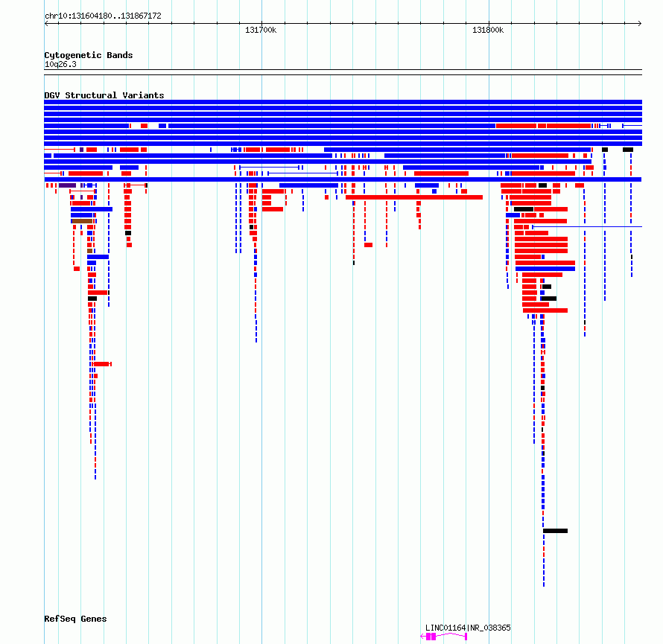Select the Cytogenetic Bands track title

point(89,55)
